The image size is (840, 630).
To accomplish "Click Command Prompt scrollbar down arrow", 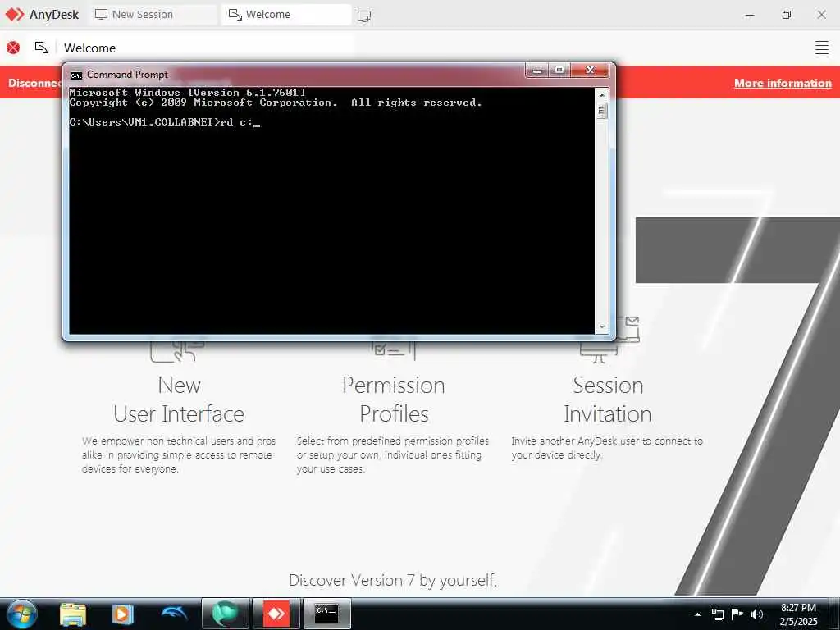I will point(601,326).
